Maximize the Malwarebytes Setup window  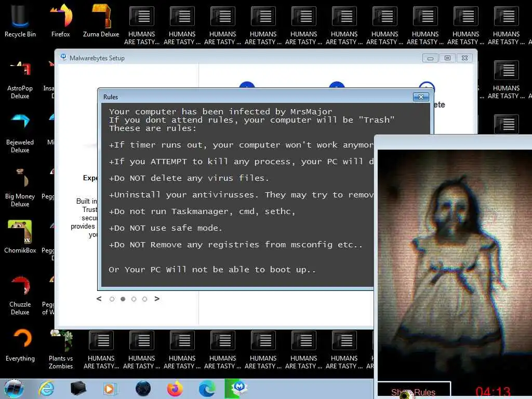tap(447, 58)
